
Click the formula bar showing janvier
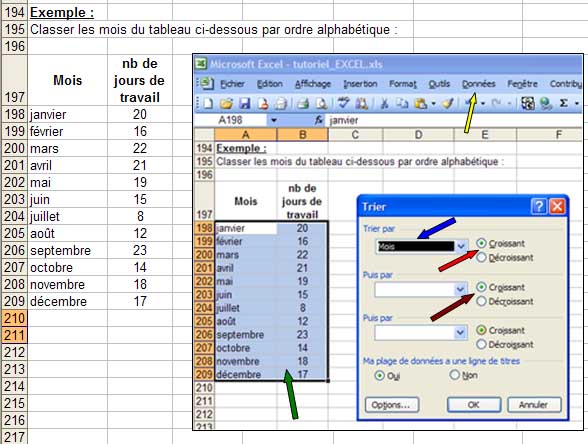click(454, 120)
